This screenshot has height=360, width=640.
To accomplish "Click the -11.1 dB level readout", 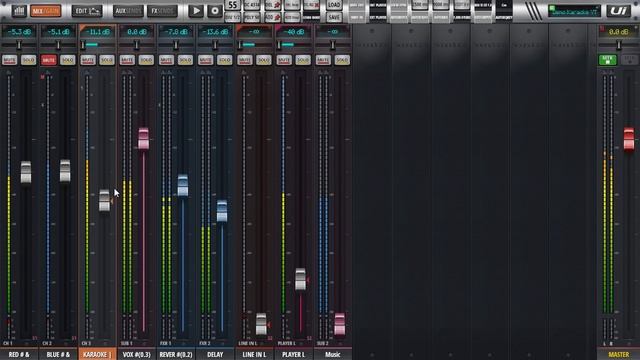I will [98, 31].
